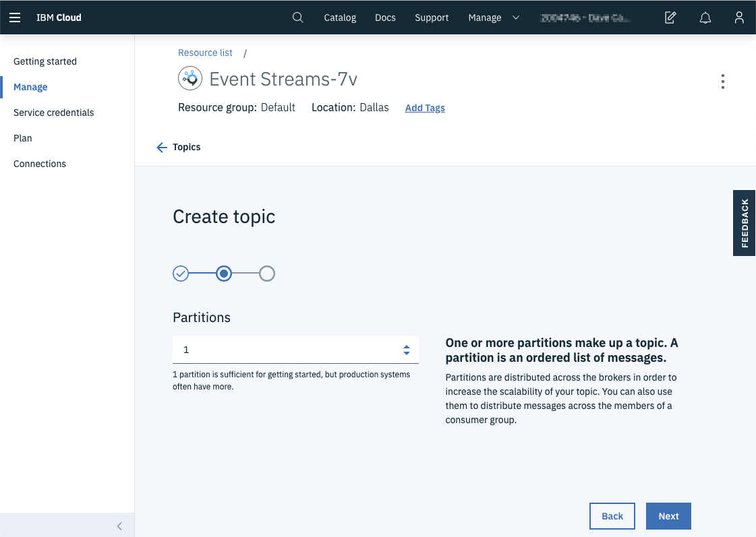Click into the Partitions number field
Viewport: 756px width, 537px height.
[x=295, y=350]
